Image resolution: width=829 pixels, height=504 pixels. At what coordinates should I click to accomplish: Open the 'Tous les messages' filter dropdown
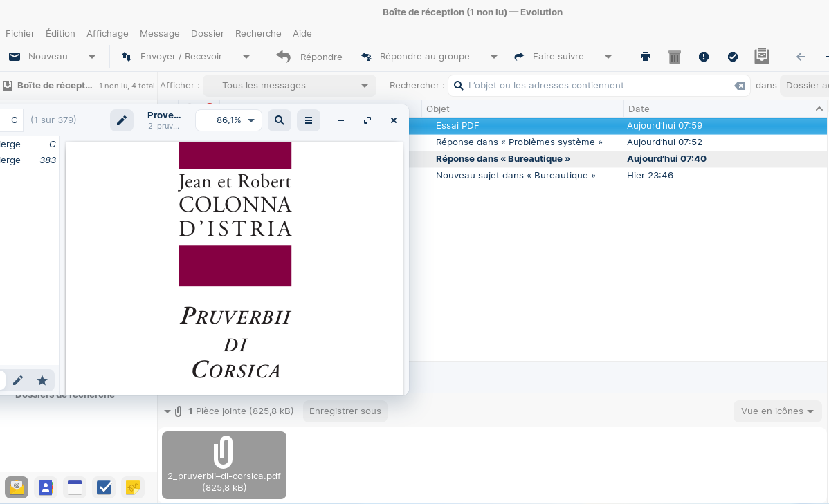click(289, 86)
